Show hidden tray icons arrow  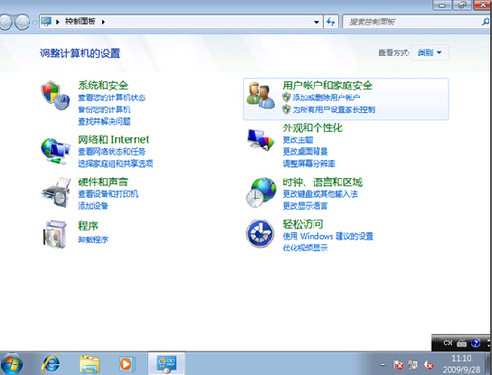[383, 365]
